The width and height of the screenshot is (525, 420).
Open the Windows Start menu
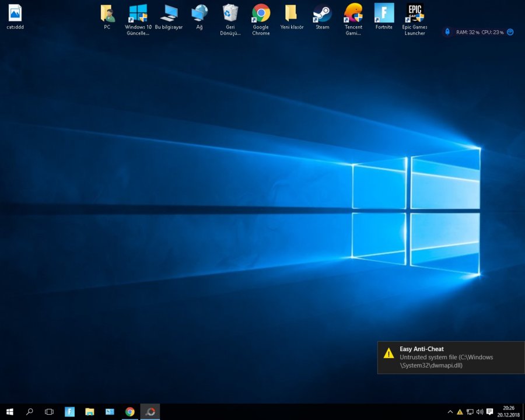[10, 412]
